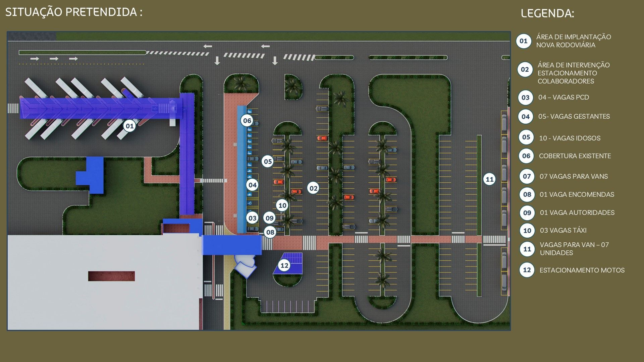Click 'ÁREA DE IMPLANTAÇÃO NOVA RODOVIÁRIA' legend text
This screenshot has height=362, width=644.
573,41
